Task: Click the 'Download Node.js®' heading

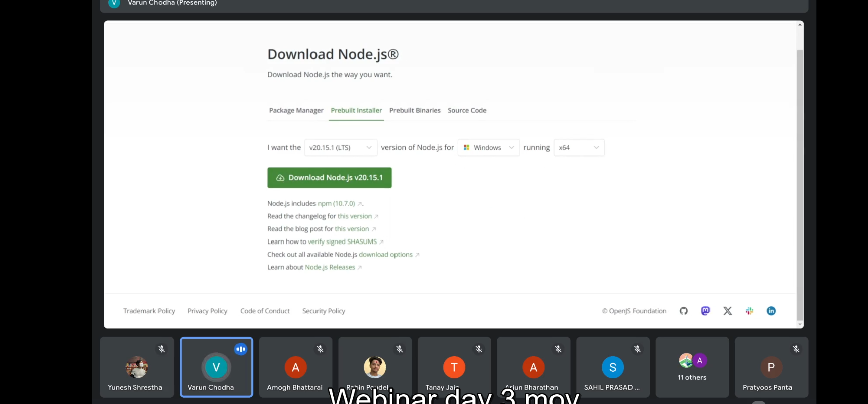Action: [333, 54]
